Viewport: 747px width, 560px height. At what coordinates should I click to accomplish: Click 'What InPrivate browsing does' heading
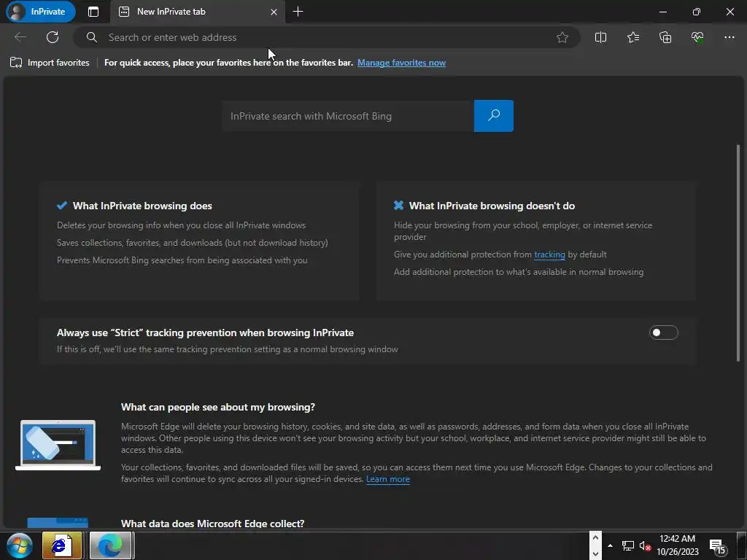pyautogui.click(x=142, y=206)
